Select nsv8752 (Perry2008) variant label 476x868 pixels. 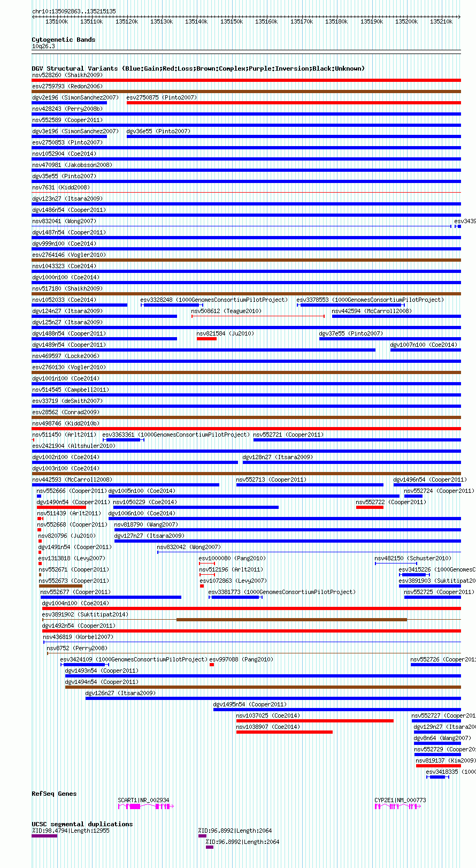click(78, 648)
